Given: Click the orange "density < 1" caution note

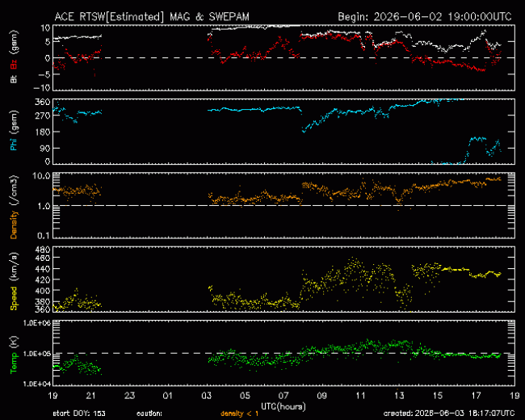Looking at the screenshot, I should (x=239, y=414).
